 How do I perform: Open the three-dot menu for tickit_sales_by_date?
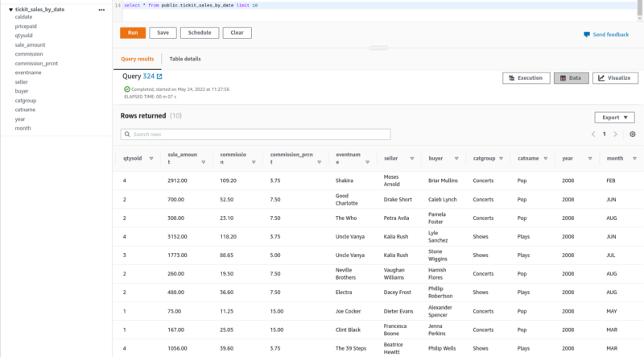pyautogui.click(x=101, y=10)
